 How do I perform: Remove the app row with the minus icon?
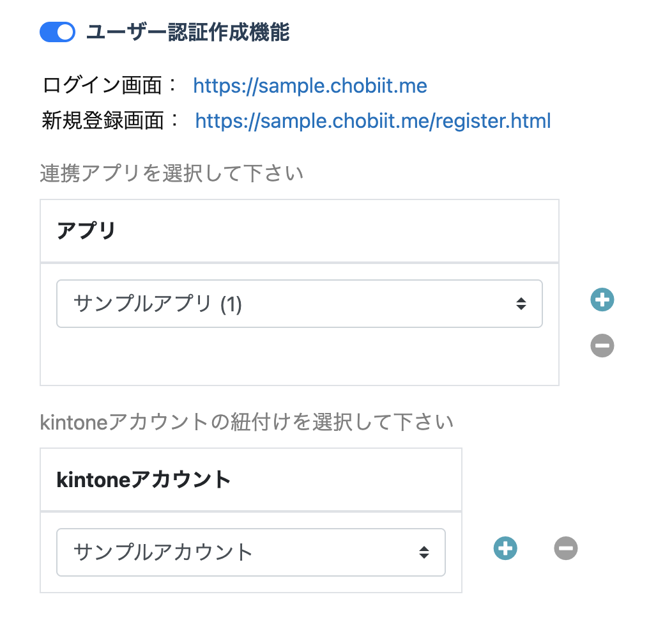602,346
